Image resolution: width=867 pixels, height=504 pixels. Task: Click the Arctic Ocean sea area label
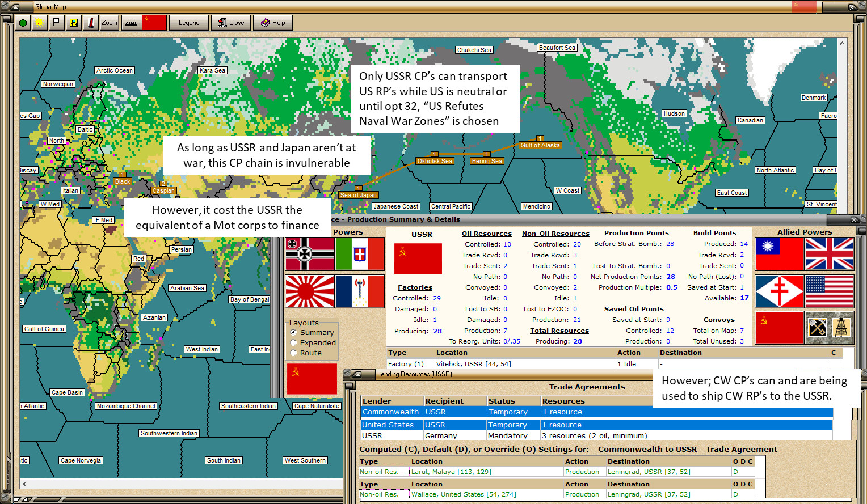115,70
